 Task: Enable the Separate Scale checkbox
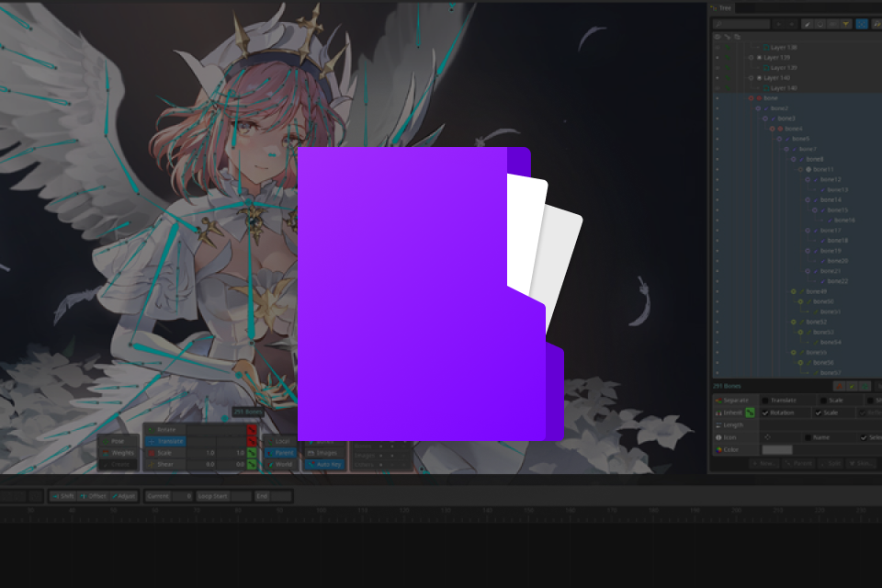click(823, 400)
